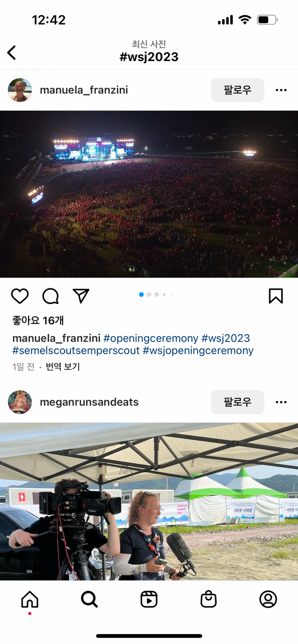Go to the Home tab
The image size is (298, 644).
click(x=30, y=599)
